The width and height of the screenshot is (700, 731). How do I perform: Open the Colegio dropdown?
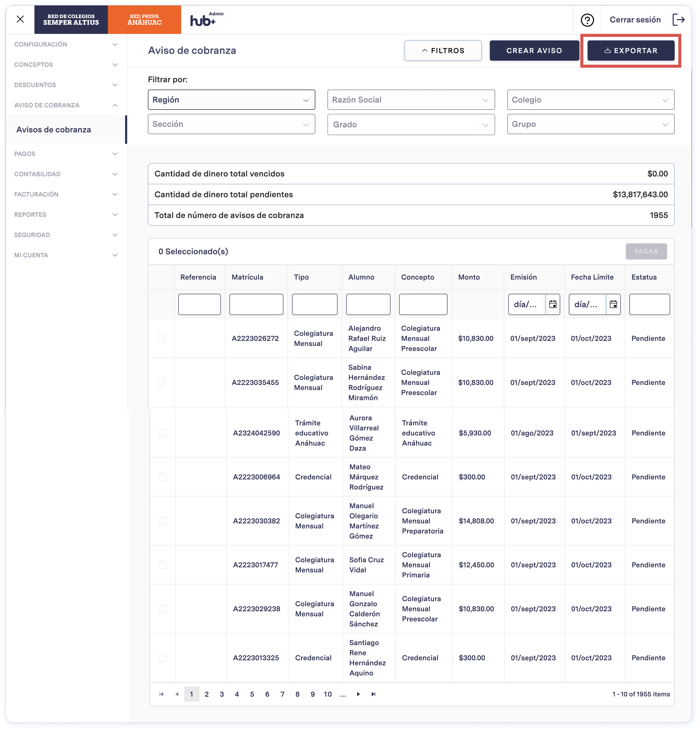pos(590,100)
